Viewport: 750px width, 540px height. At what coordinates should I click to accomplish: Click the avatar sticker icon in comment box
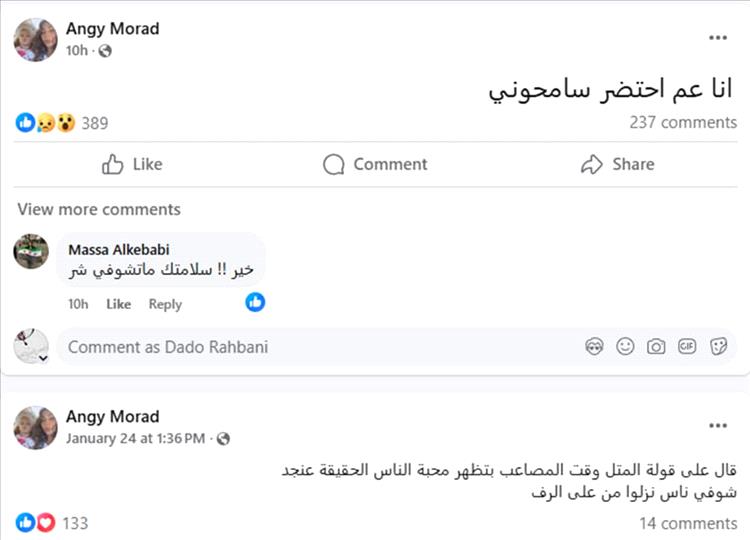(595, 347)
